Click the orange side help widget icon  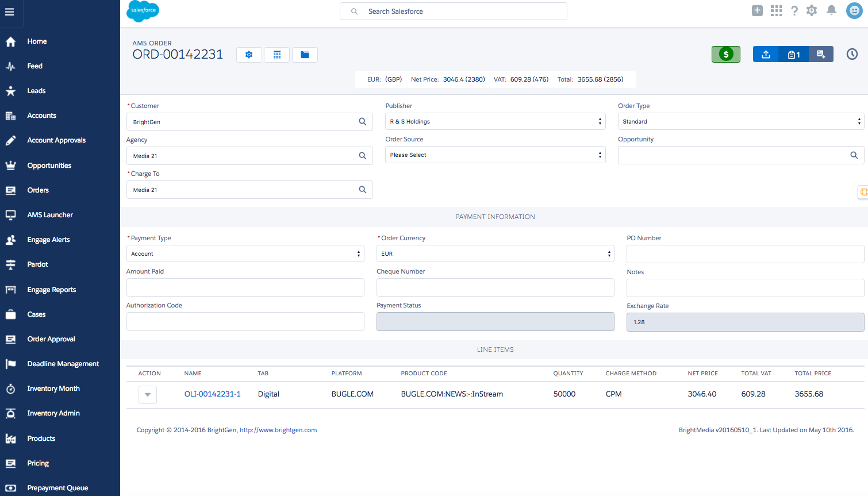863,192
